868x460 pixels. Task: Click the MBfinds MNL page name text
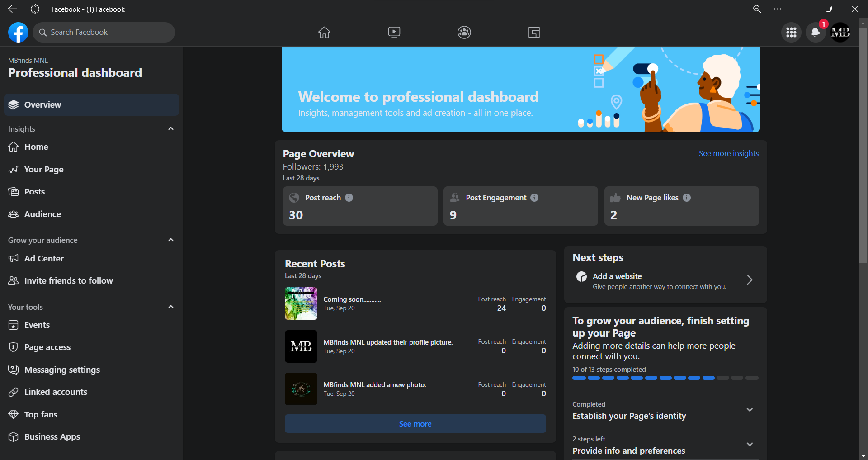click(28, 61)
